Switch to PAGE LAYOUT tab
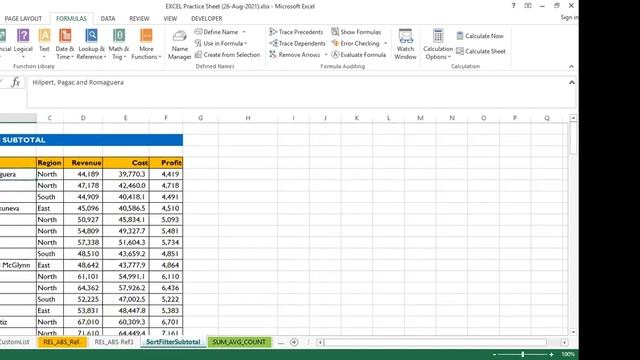This screenshot has height=360, width=640. coord(23,19)
